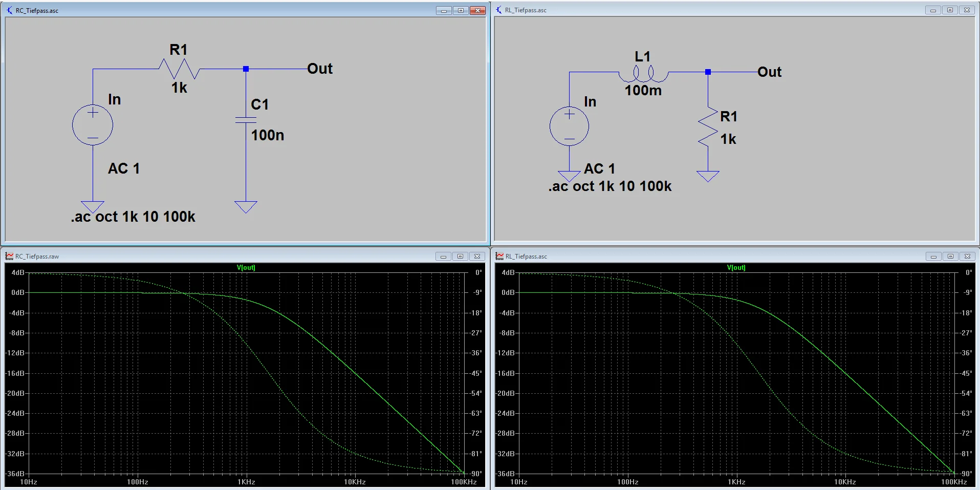The width and height of the screenshot is (980, 490).
Task: Click the 100m inductor value label
Action: pos(643,91)
